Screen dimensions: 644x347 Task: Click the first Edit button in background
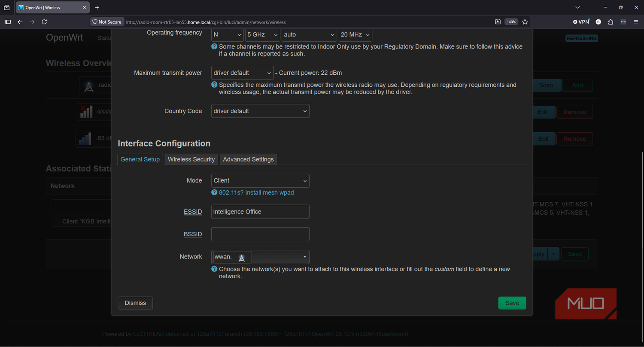pyautogui.click(x=544, y=112)
